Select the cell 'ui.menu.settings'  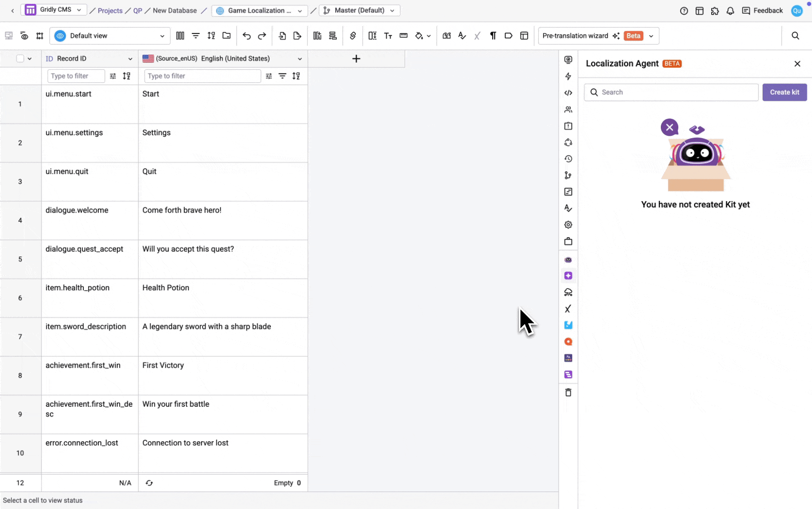(89, 143)
